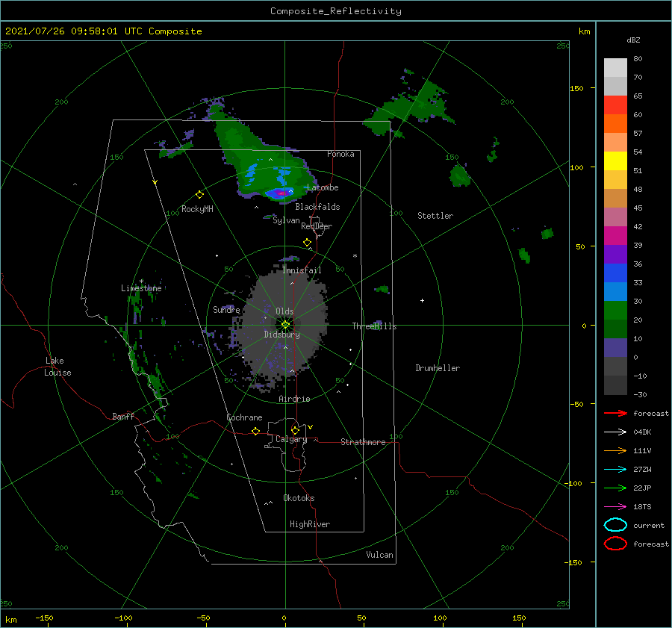The height and width of the screenshot is (628, 672).
Task: Click the Drumheller label
Action: tap(438, 368)
